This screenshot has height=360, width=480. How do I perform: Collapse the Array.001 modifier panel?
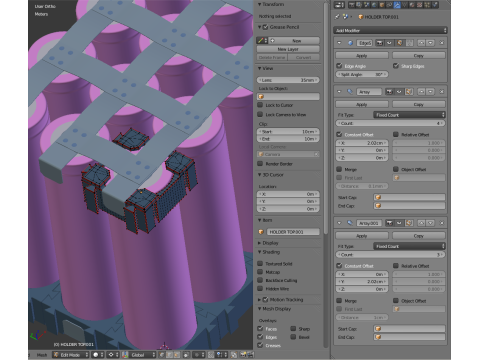339,223
